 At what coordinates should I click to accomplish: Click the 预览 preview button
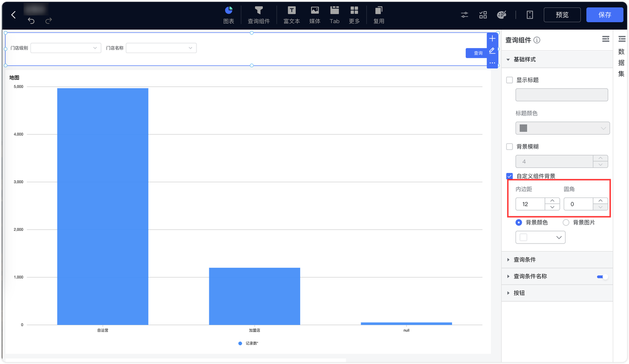pos(562,15)
